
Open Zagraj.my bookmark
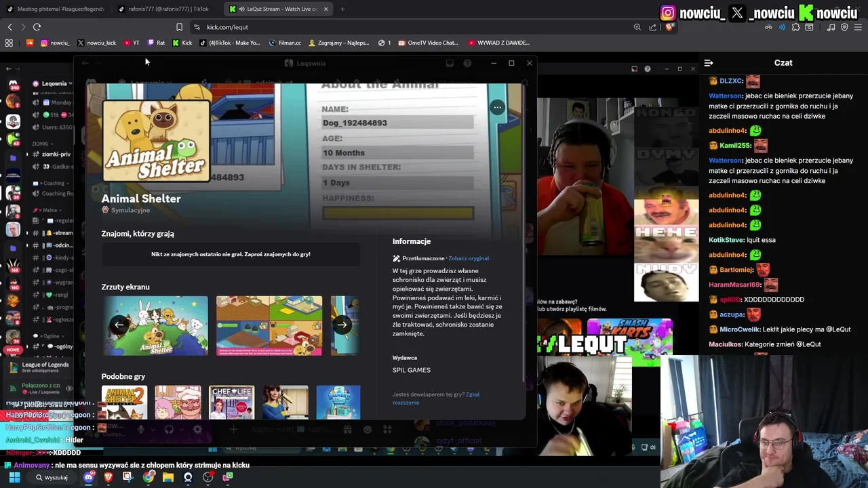338,43
